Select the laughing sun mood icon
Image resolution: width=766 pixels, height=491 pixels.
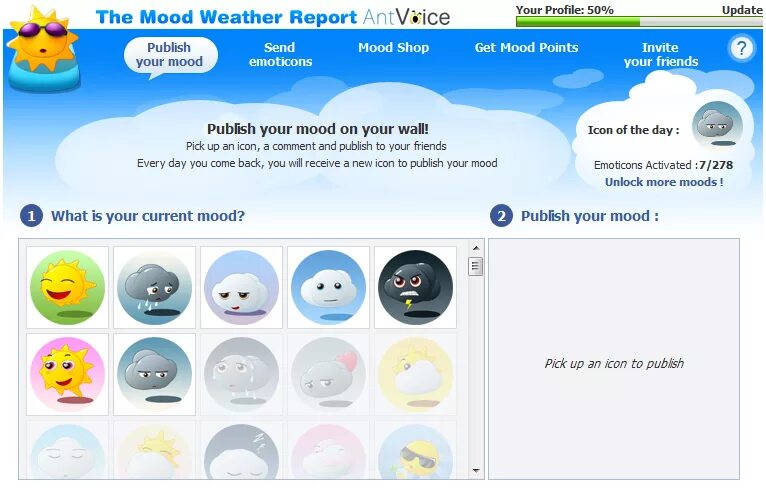[67, 287]
